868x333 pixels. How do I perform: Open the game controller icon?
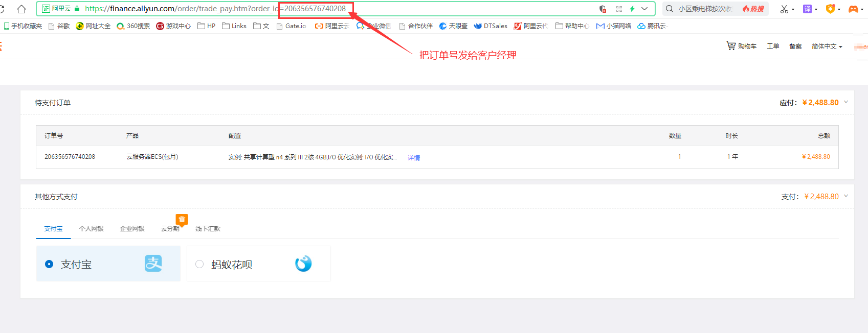853,9
